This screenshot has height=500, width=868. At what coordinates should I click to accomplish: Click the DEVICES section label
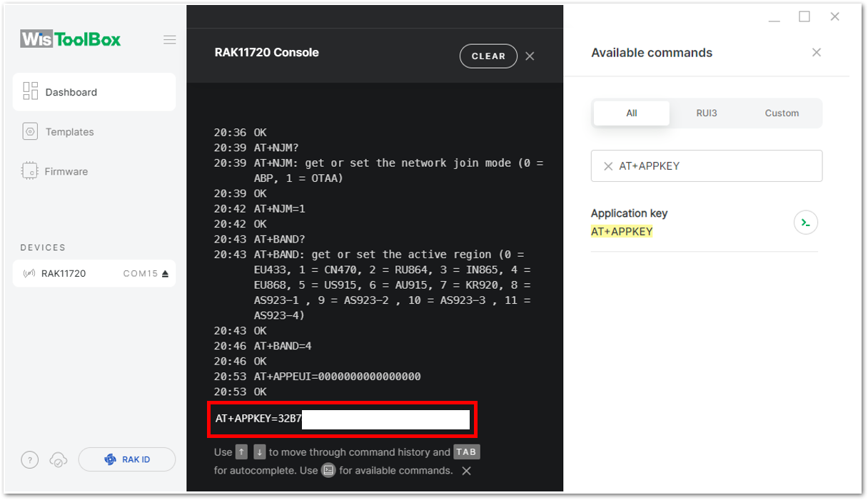(43, 248)
